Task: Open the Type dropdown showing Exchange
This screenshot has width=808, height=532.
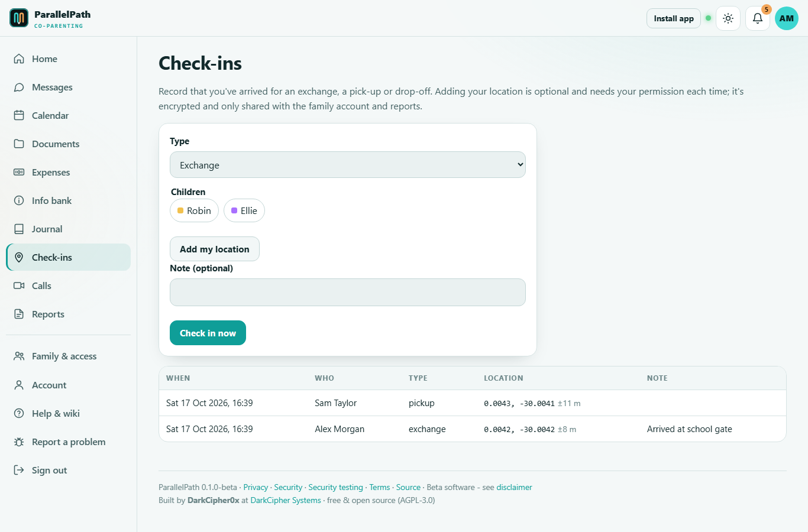Action: [x=348, y=165]
